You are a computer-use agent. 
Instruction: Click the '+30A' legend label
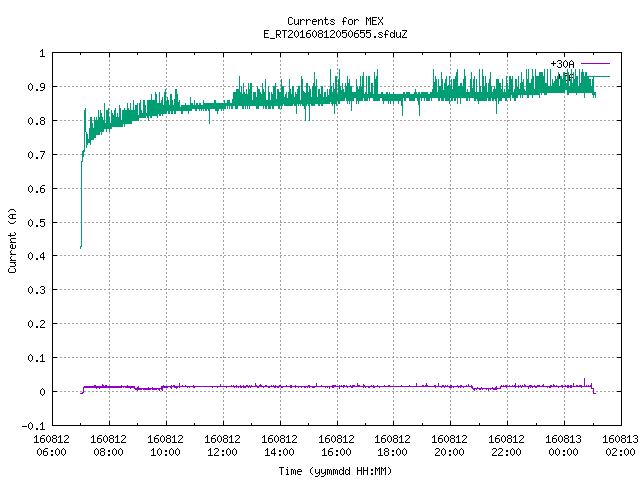tap(562, 64)
